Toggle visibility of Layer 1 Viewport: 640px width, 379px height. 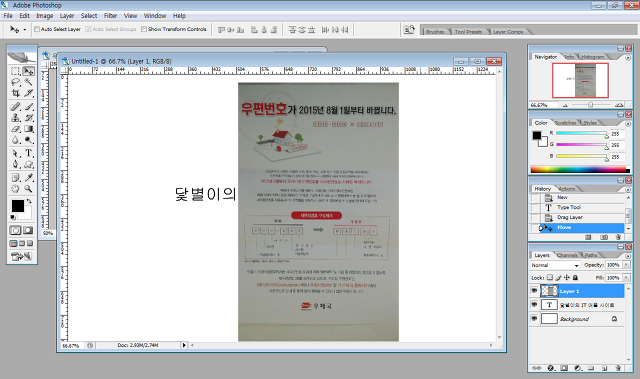click(534, 290)
